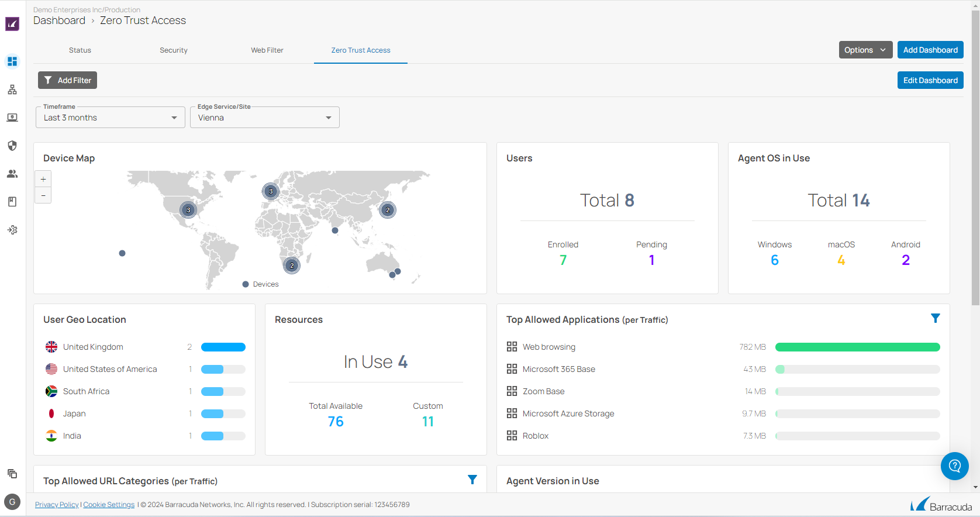
Task: Click the Web browsing traffic bar
Action: pos(857,347)
